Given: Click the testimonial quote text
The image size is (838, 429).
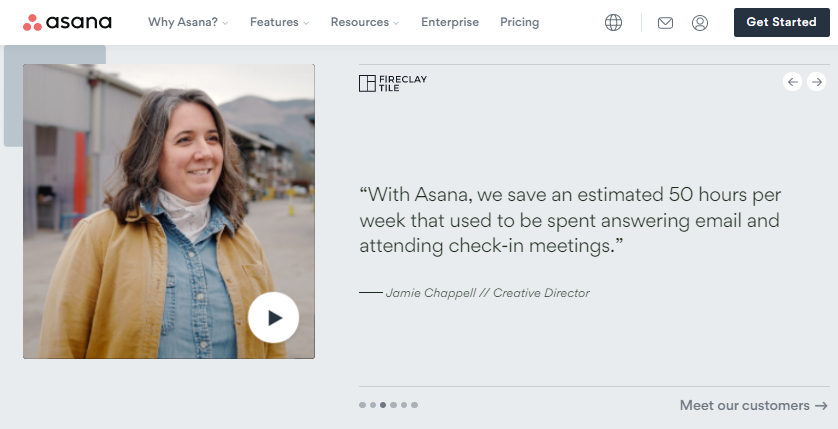Looking at the screenshot, I should click(x=570, y=220).
